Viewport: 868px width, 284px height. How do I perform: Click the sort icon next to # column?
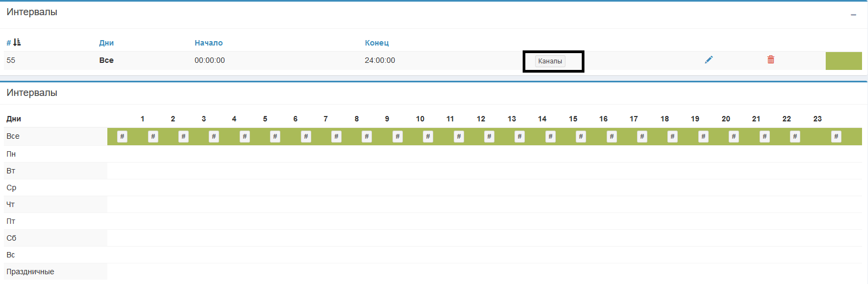17,42
